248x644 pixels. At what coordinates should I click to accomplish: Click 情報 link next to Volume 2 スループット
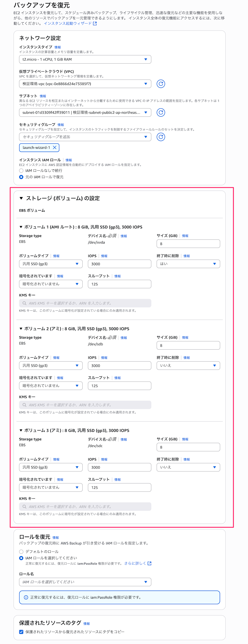[x=118, y=378]
